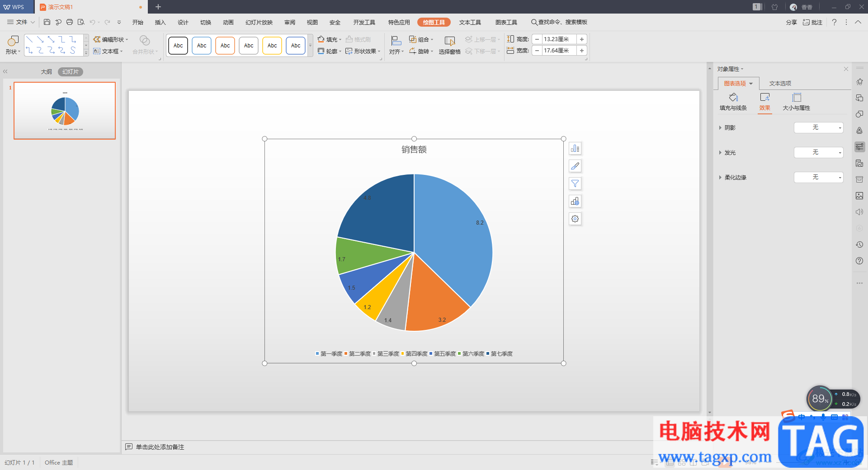Viewport: 868px width, 470px height.
Task: Click the Save icon in quick access toolbar
Action: (x=47, y=22)
